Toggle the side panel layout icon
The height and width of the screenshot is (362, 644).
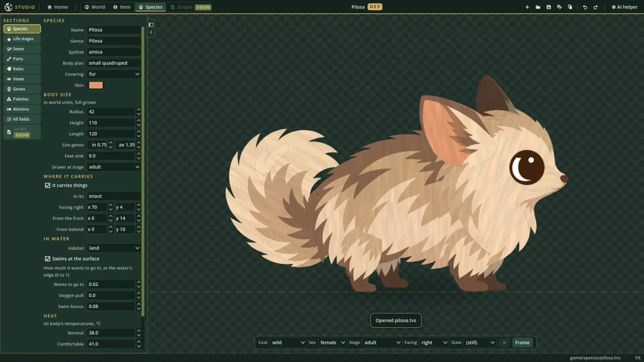151,25
